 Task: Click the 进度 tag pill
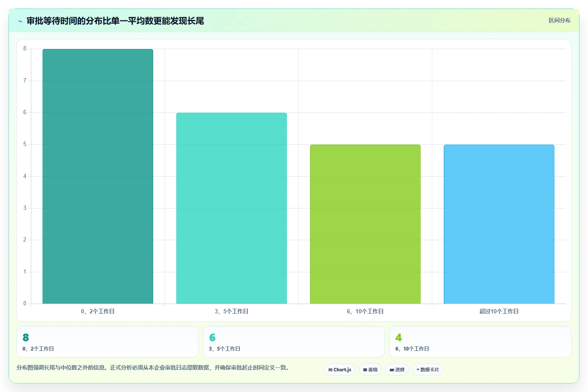[x=397, y=370]
